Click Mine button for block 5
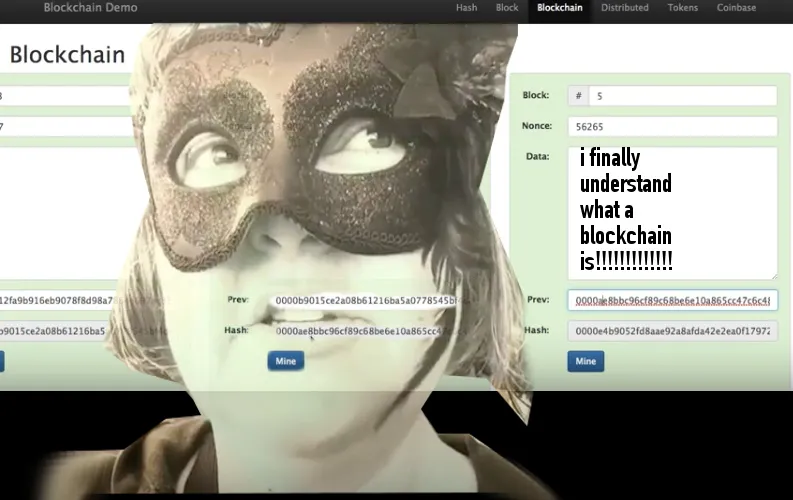 pyautogui.click(x=586, y=361)
